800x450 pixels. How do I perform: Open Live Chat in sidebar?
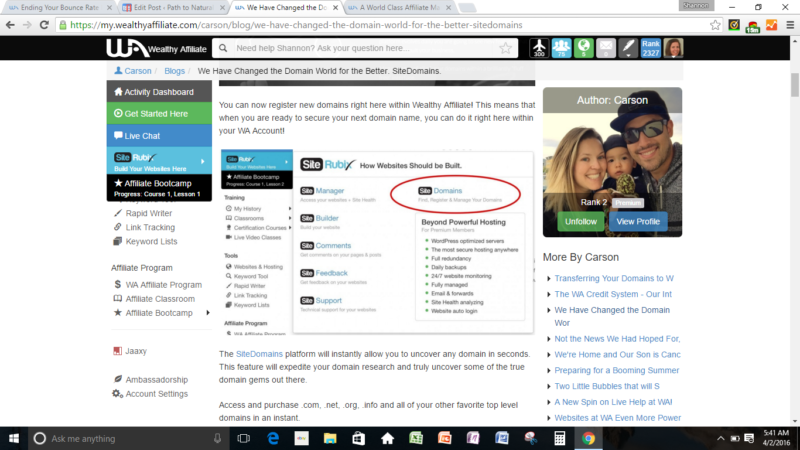click(159, 136)
